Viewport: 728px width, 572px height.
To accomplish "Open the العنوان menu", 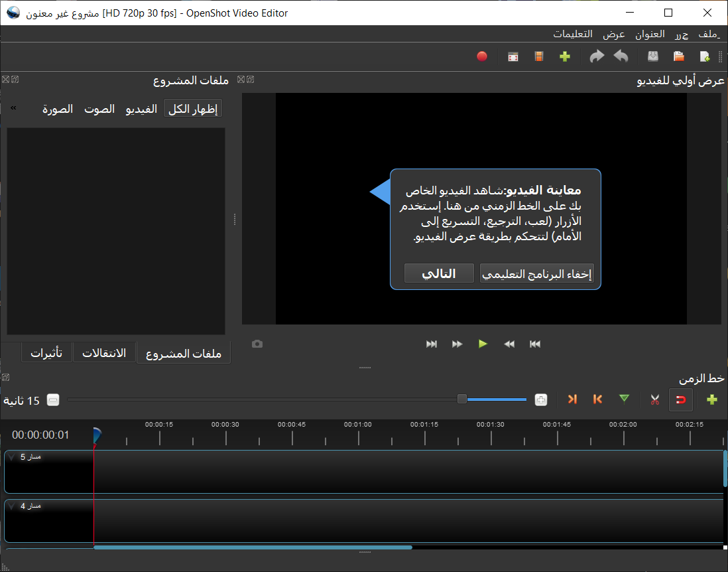I will click(650, 34).
